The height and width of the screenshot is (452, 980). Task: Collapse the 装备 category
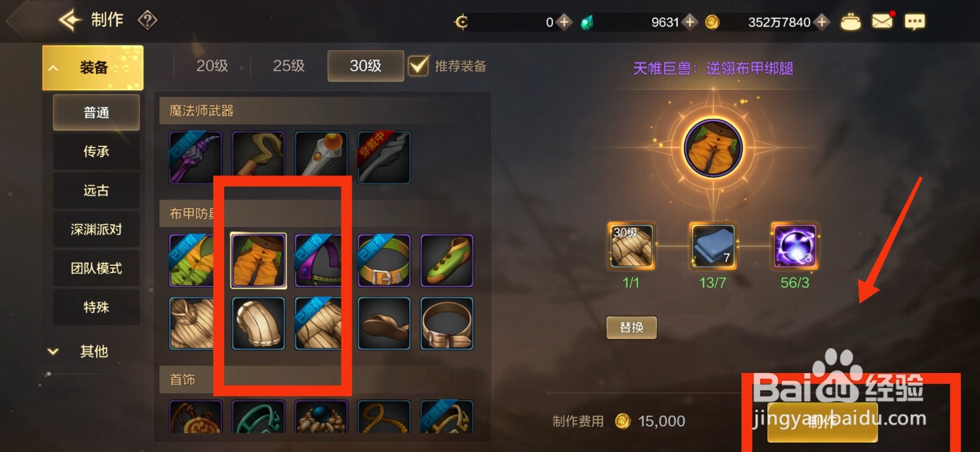[92, 67]
